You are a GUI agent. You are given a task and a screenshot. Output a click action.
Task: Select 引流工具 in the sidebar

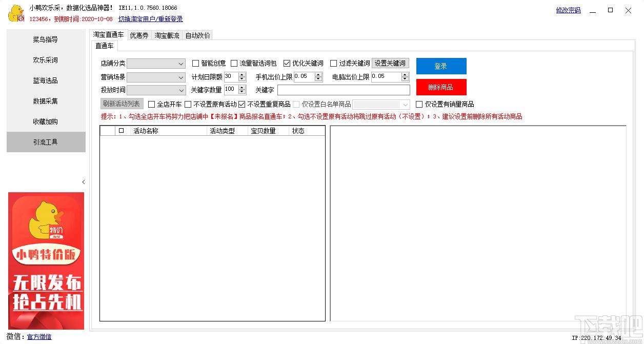tap(46, 142)
